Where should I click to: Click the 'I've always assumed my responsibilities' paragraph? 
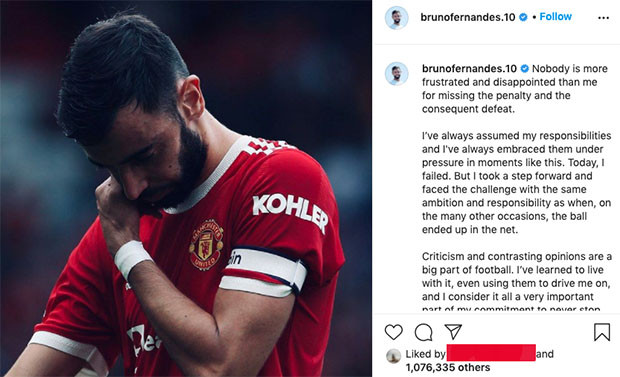[x=516, y=182]
